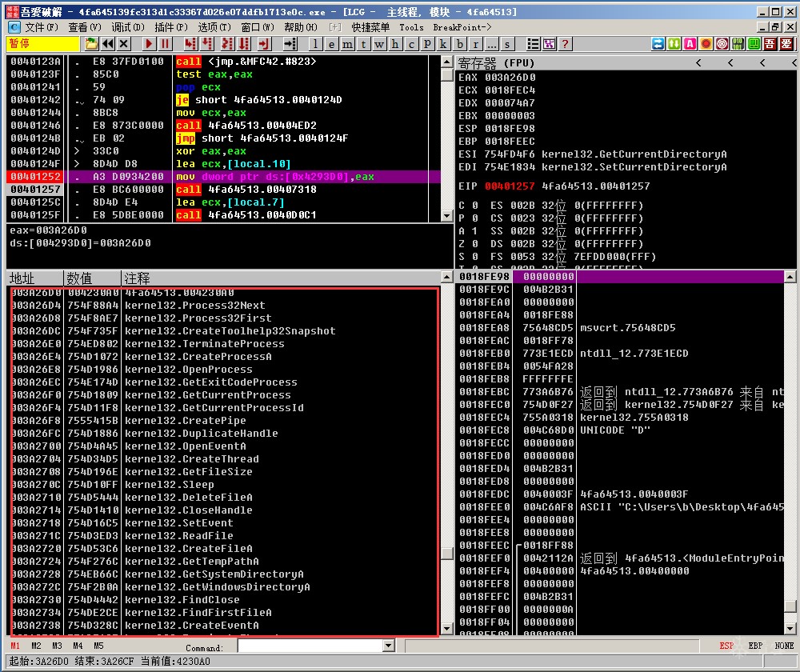Click the '吾' icon in the toolbar

tap(770, 44)
